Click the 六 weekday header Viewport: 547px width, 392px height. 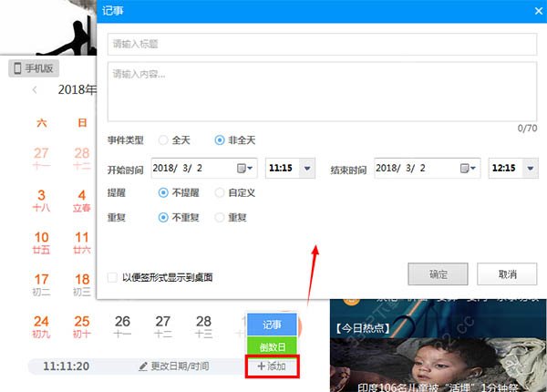tap(42, 123)
